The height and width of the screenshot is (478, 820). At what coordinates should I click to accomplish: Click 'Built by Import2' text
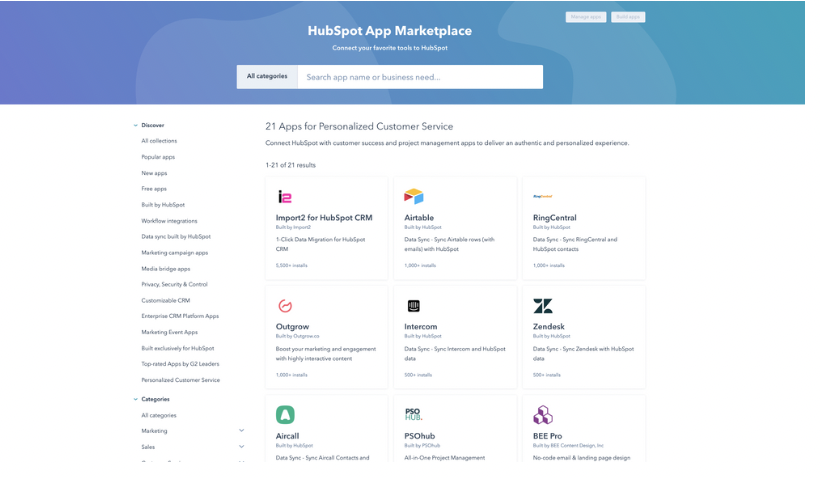(293, 227)
